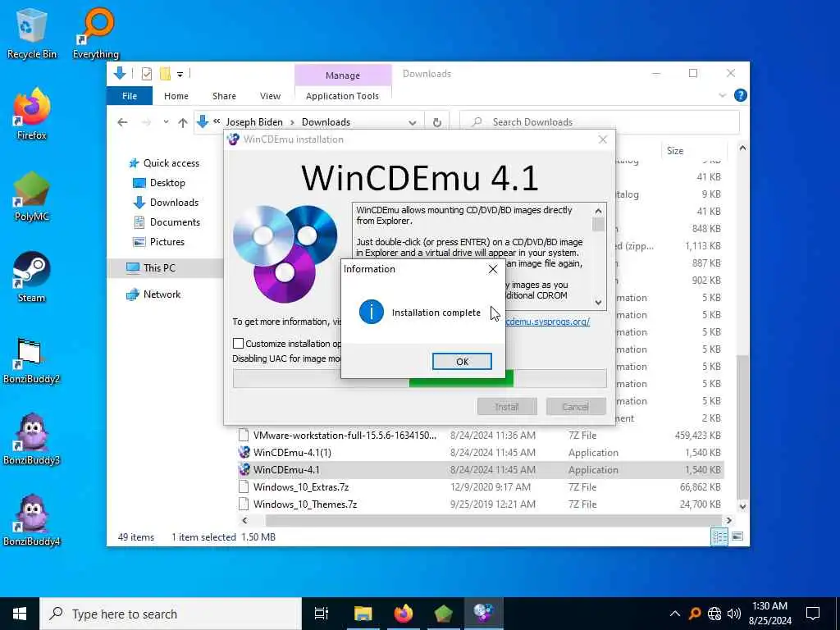Screen dimensions: 840x630
Task: Open the Application Tools tab
Action: coord(342,96)
